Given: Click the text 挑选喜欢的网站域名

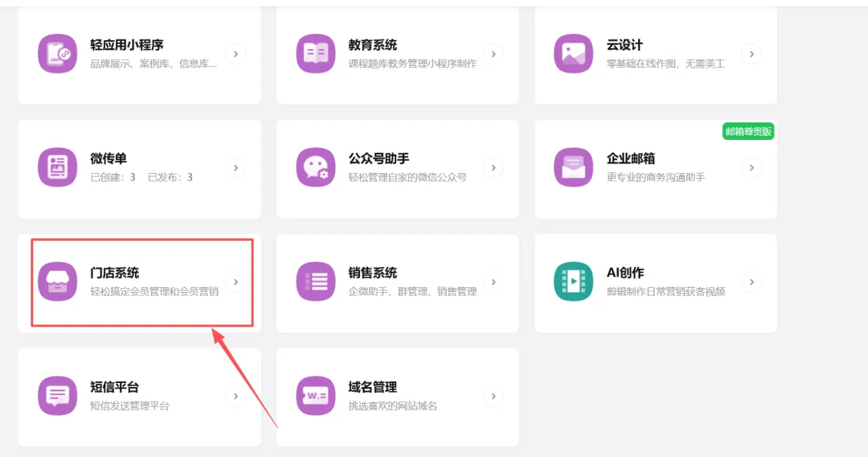Looking at the screenshot, I should [392, 406].
